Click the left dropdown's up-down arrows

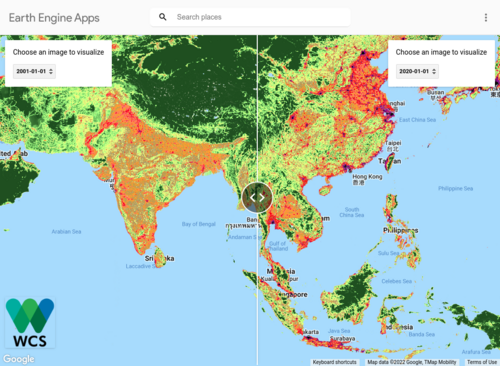[x=51, y=71]
